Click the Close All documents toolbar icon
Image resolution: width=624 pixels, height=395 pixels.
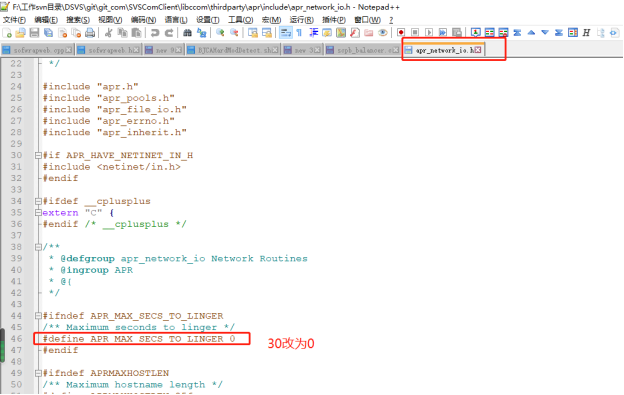[76, 33]
